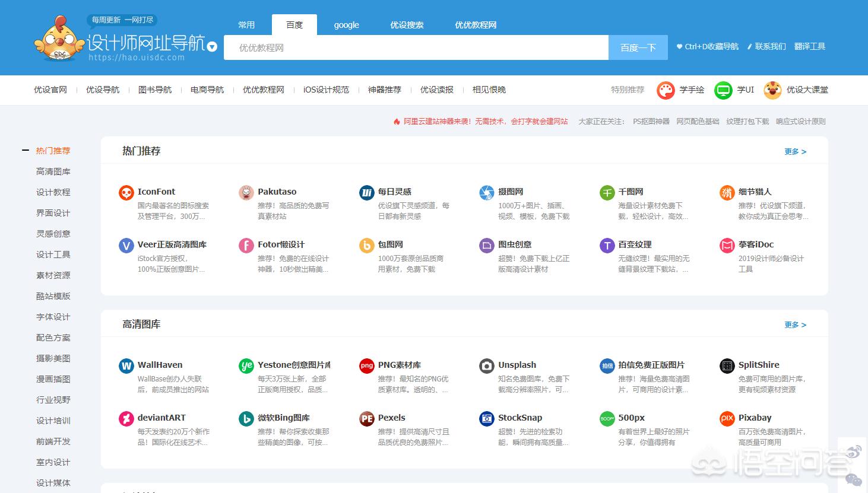868x493 pixels.
Task: Click the deviantART pink icon
Action: coord(126,418)
